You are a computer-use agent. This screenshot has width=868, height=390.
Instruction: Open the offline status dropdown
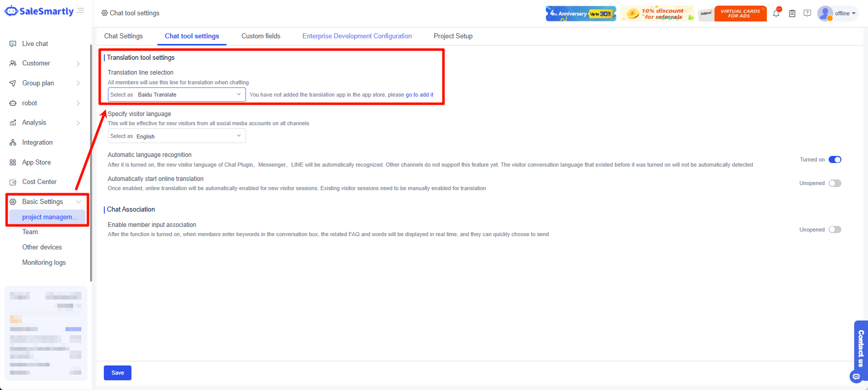point(845,13)
